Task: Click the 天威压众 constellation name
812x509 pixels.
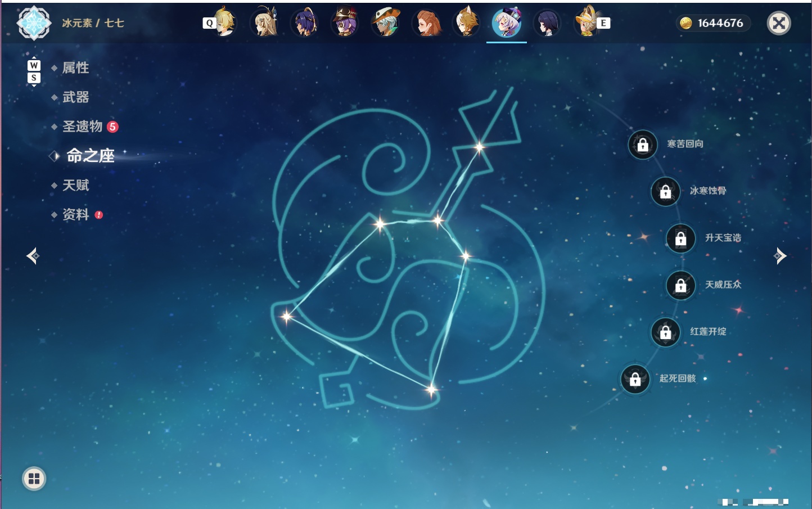Action: pyautogui.click(x=723, y=285)
